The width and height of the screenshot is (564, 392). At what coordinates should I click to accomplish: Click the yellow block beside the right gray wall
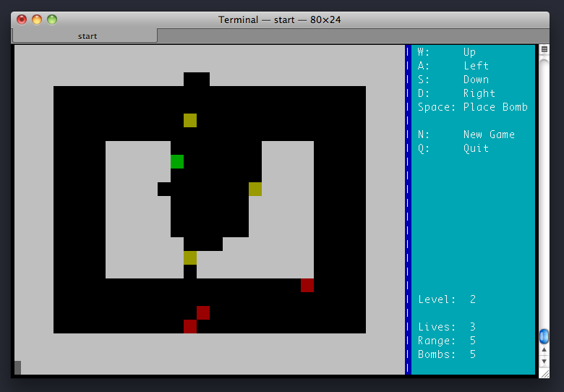(255, 189)
